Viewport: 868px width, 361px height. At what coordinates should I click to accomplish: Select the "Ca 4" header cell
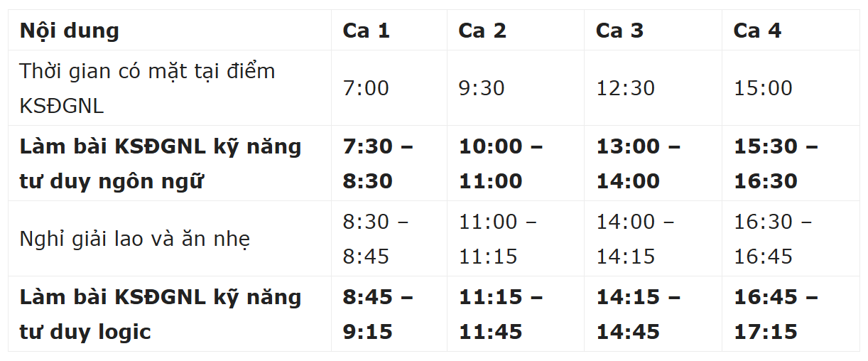pyautogui.click(x=757, y=31)
